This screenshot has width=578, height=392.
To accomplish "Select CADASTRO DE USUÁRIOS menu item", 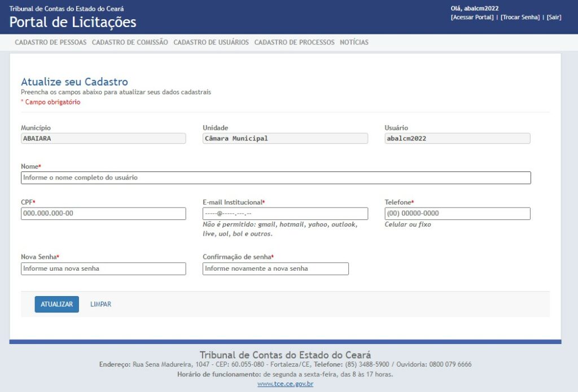I will point(211,42).
